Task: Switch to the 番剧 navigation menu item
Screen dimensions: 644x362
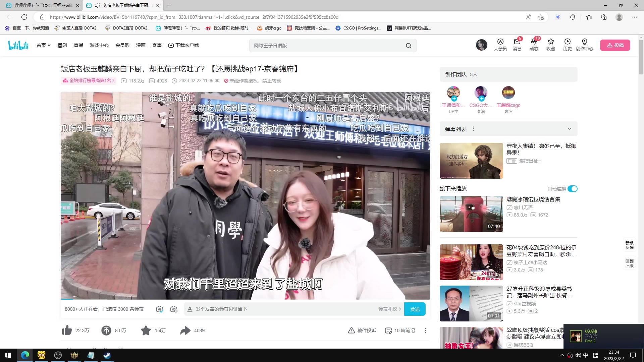Action: click(62, 45)
